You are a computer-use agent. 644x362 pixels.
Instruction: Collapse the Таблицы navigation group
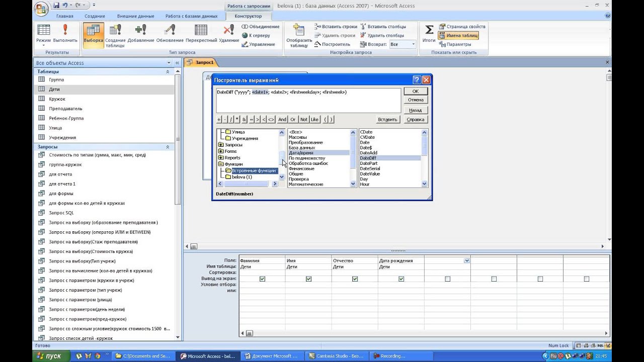click(168, 72)
